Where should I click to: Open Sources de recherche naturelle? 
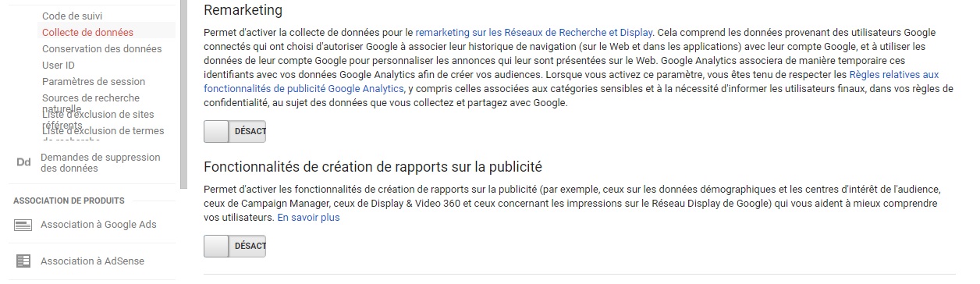coord(91,102)
